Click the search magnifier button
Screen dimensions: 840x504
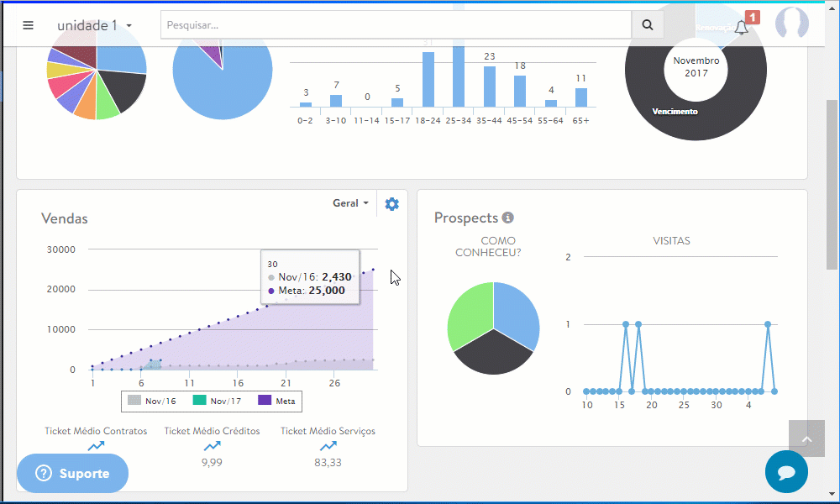647,25
